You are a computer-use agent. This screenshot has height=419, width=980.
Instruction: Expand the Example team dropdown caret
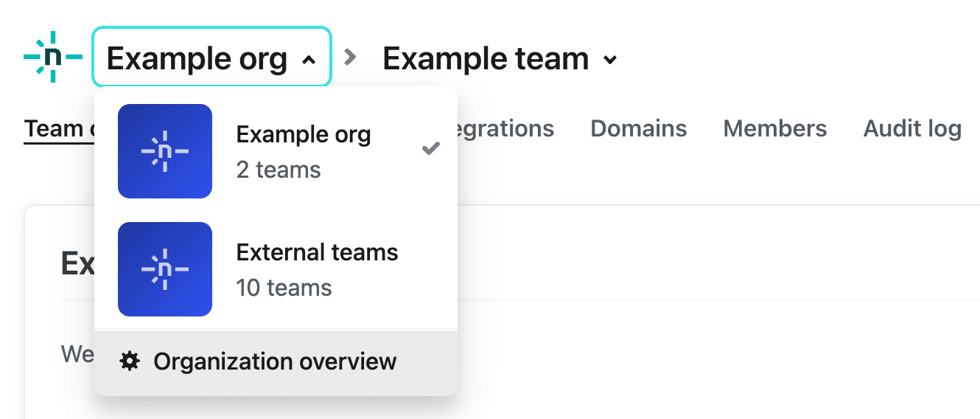click(609, 60)
